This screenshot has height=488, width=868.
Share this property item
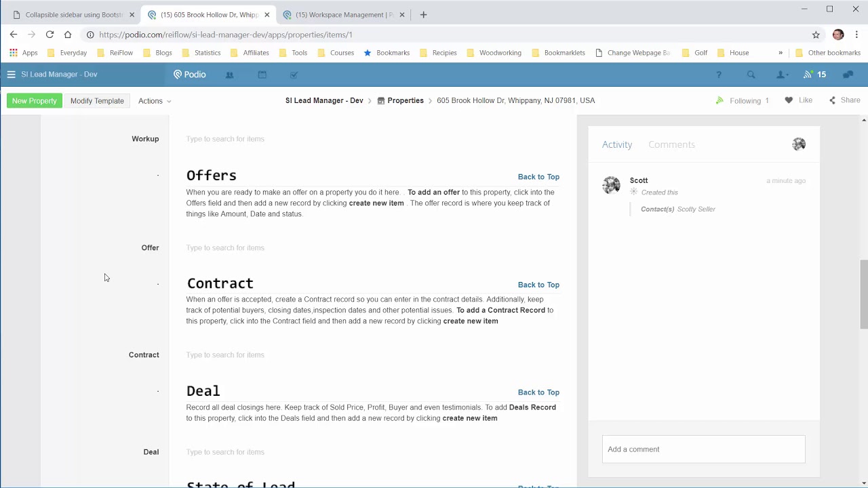pyautogui.click(x=844, y=100)
